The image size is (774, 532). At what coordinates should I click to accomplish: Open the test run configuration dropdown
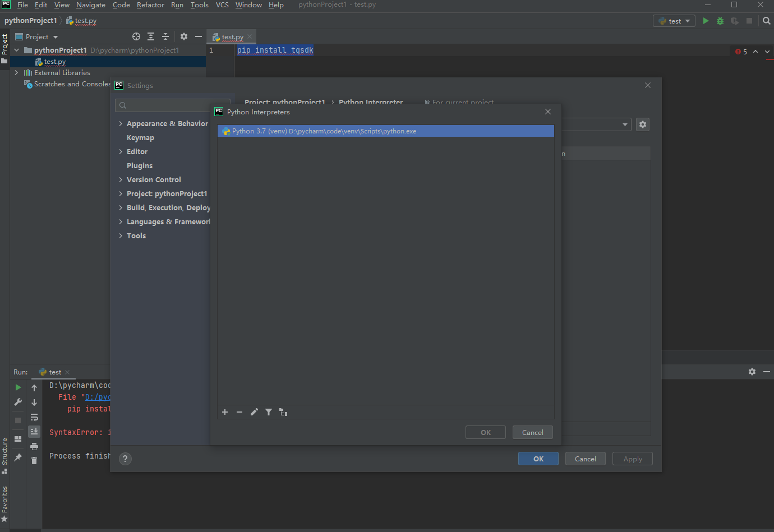click(x=674, y=21)
